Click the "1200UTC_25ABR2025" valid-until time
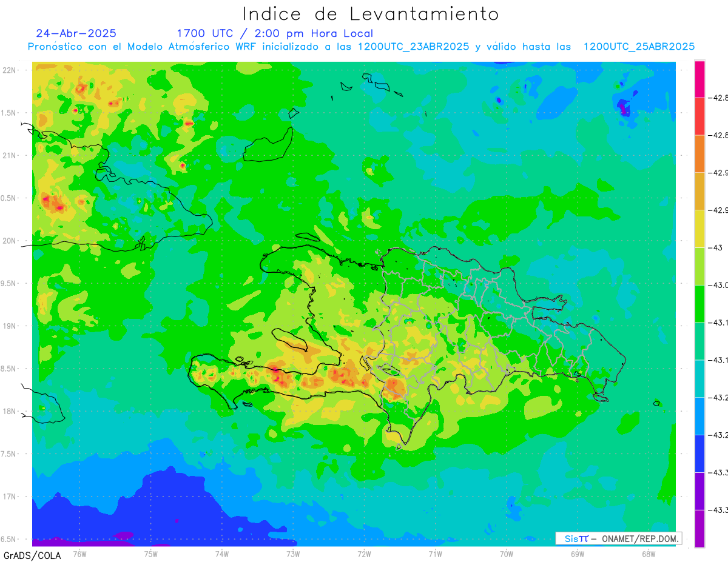Viewport: 728px width, 562px height. (x=639, y=47)
